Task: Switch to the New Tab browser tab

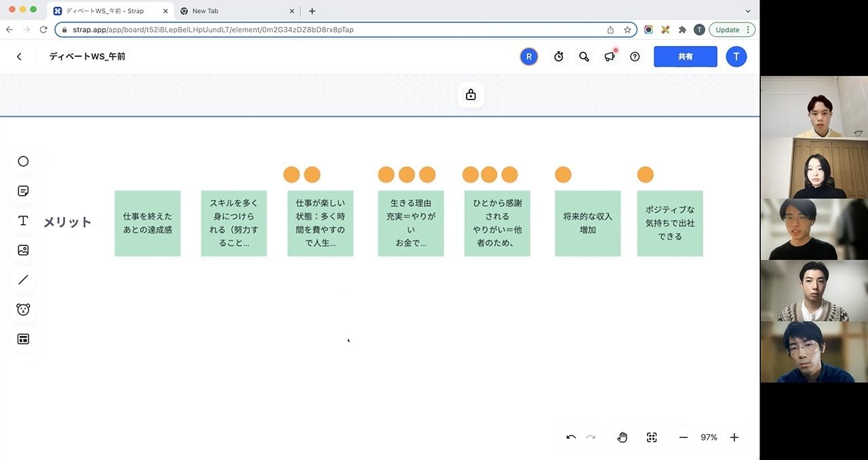Action: pyautogui.click(x=217, y=11)
